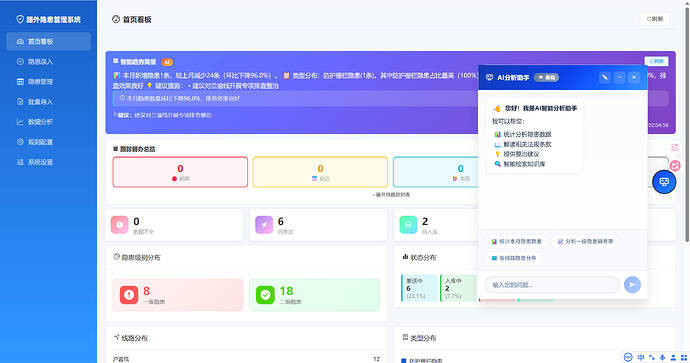Click the clock icon beside 隐患级别分布
This screenshot has height=363, width=690.
click(117, 257)
